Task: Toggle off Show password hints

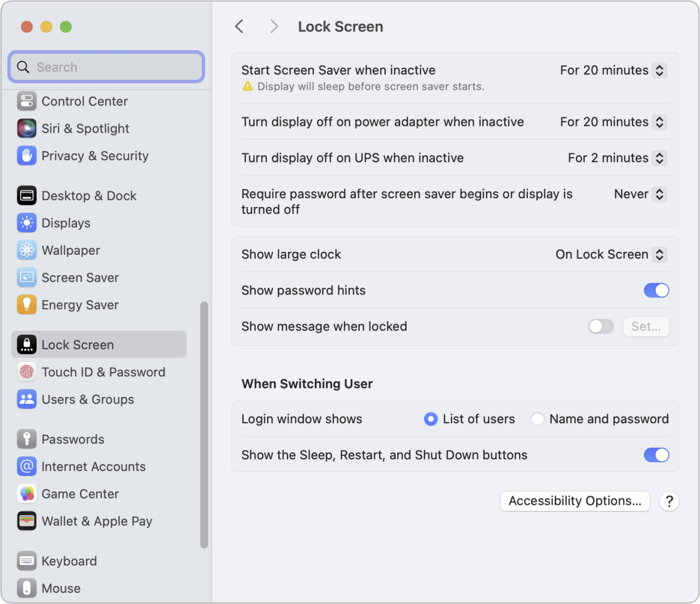Action: [x=656, y=290]
